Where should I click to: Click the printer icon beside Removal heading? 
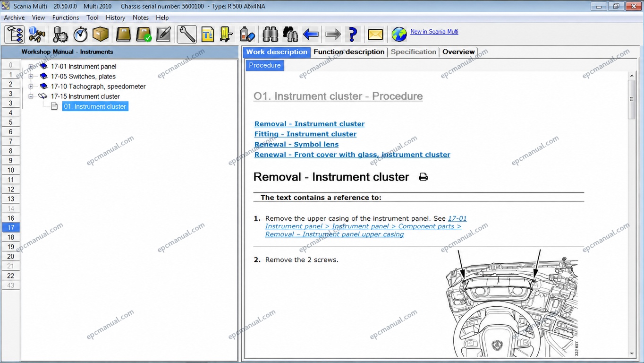click(424, 177)
